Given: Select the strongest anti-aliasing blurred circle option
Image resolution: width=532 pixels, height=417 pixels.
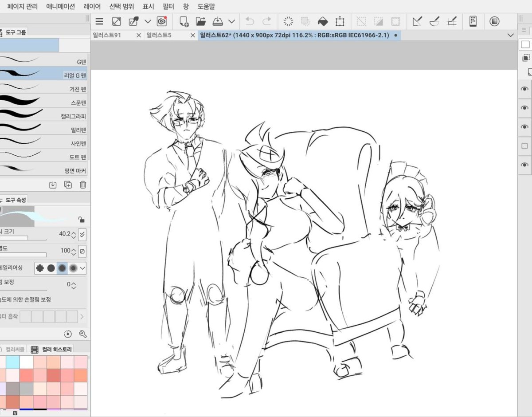Looking at the screenshot, I should coord(73,268).
